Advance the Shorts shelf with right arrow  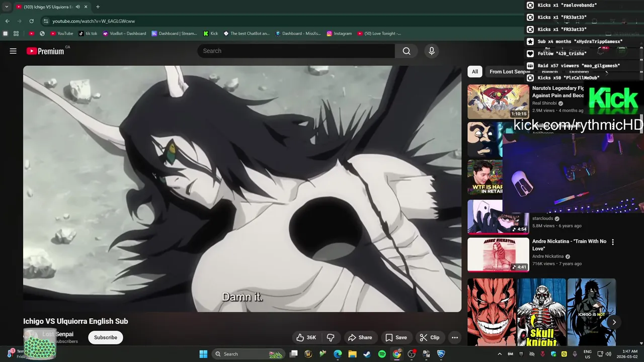pos(614,322)
